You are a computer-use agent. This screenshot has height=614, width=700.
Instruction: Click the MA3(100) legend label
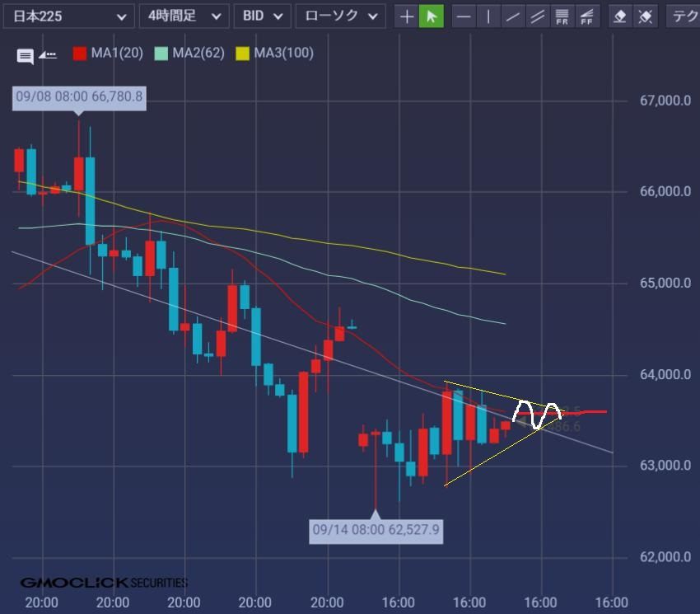coord(283,54)
